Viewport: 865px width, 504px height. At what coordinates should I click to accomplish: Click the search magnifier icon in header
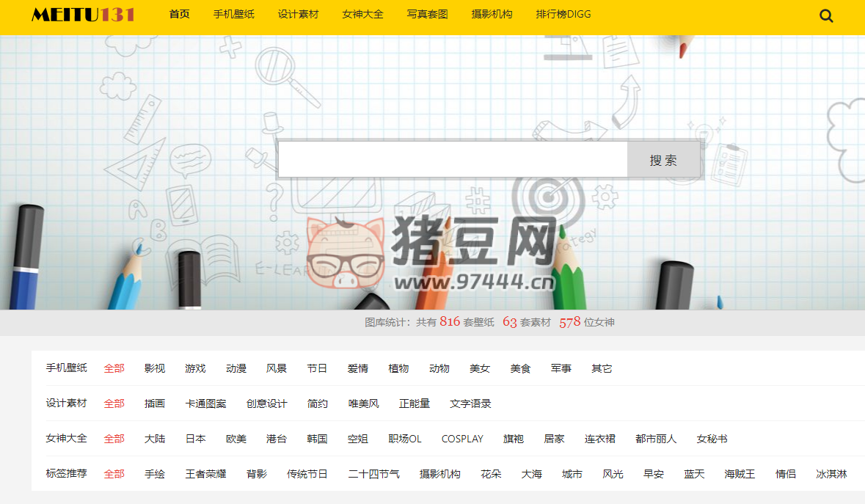826,15
